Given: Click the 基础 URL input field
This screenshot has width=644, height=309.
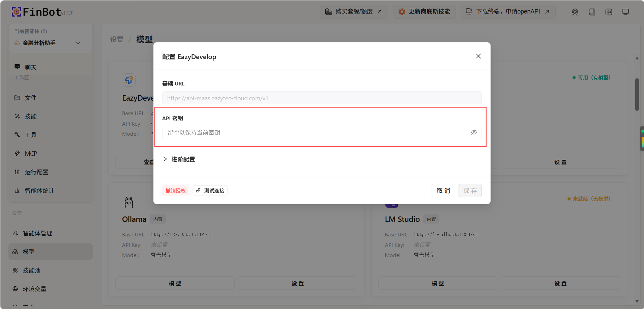Looking at the screenshot, I should pos(322,98).
